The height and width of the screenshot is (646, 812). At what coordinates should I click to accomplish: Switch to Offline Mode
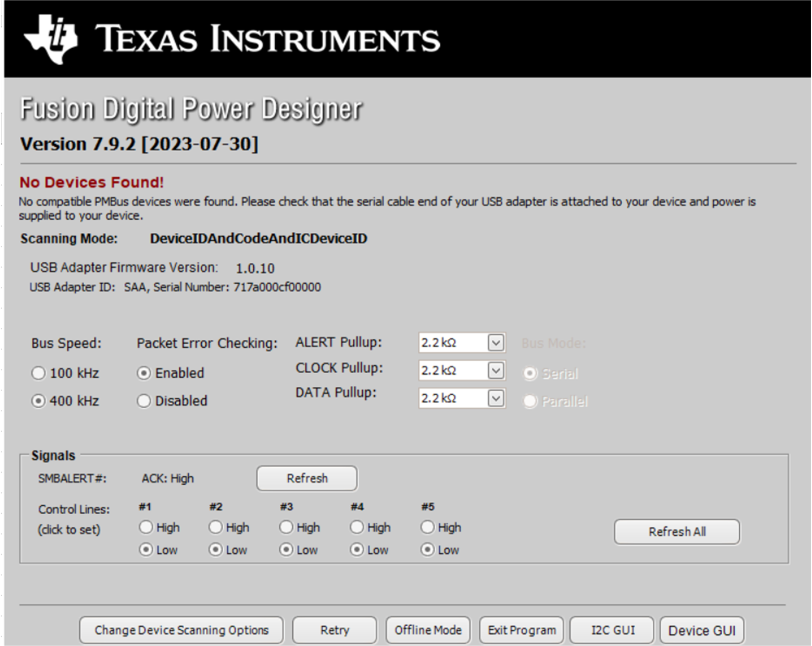(428, 629)
